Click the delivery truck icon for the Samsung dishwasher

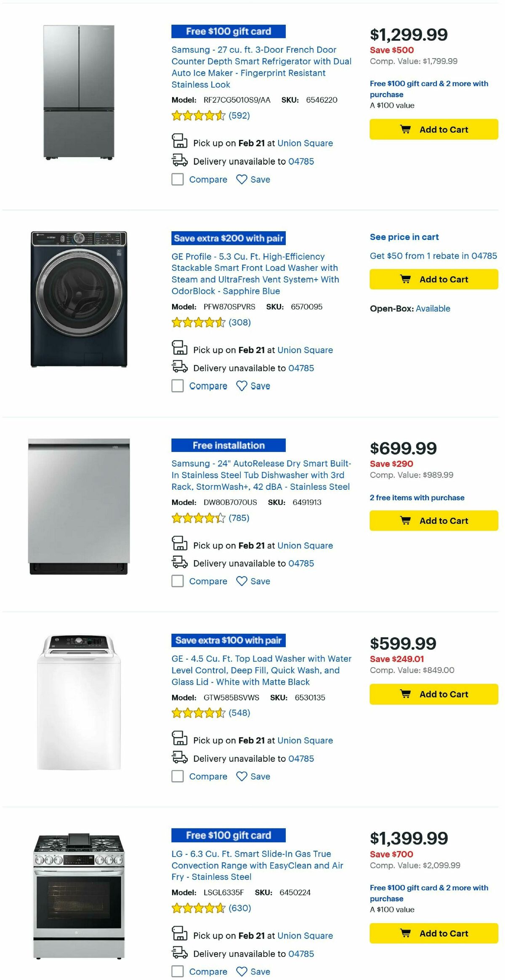pyautogui.click(x=180, y=563)
